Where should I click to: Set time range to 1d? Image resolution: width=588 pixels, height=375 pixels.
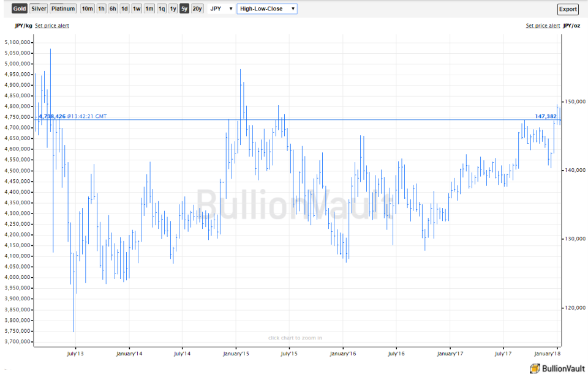pos(124,9)
